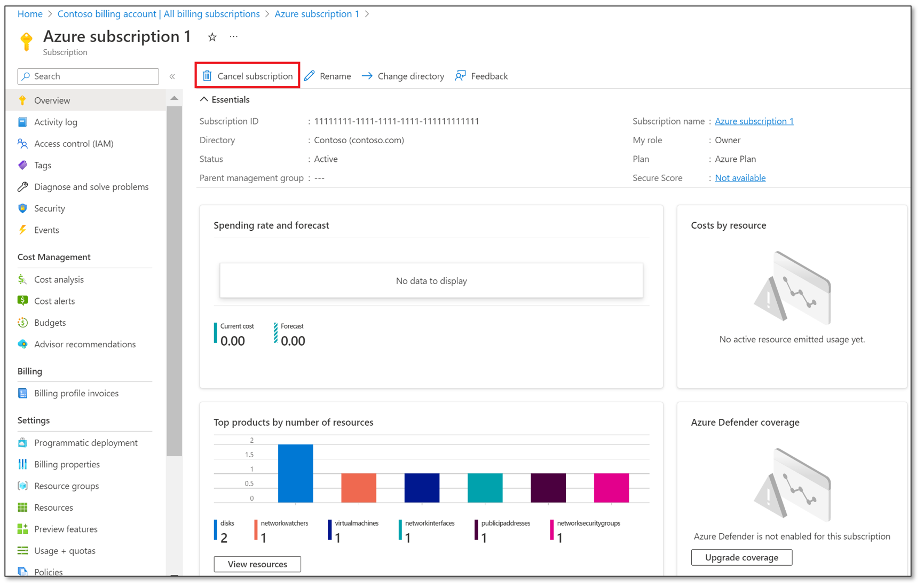Click the pink networksecuritygroups bar

[x=611, y=488]
